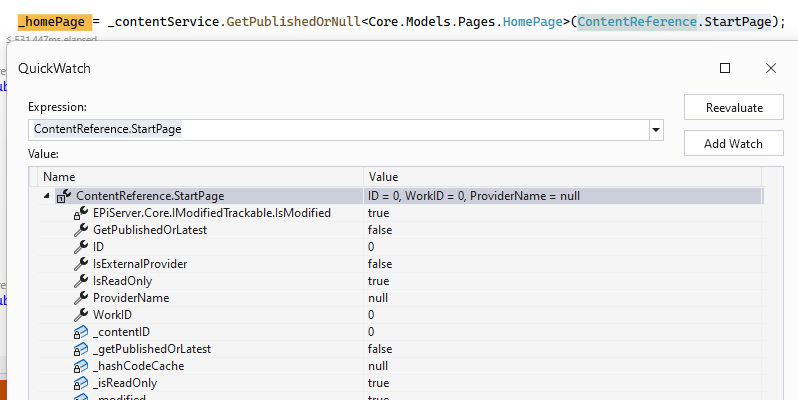Click the _hashCodeCache field icon
The width and height of the screenshot is (798, 400).
coord(82,366)
